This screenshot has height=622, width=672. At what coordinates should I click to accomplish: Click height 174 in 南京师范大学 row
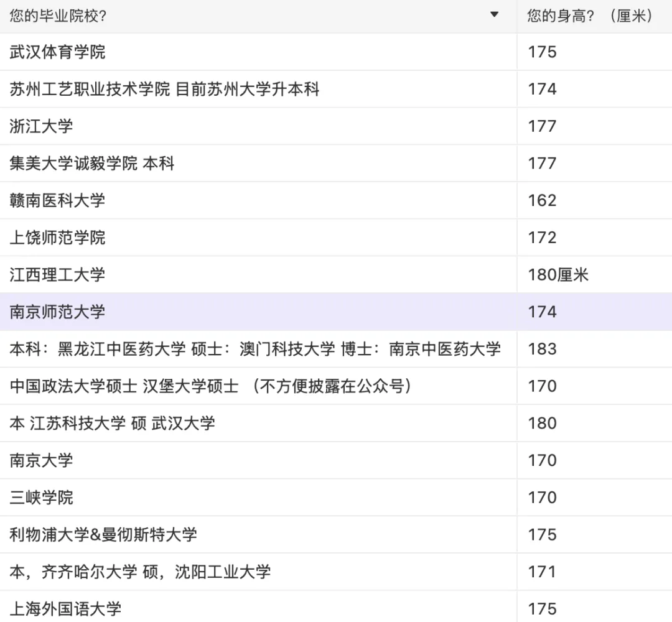[x=594, y=312]
